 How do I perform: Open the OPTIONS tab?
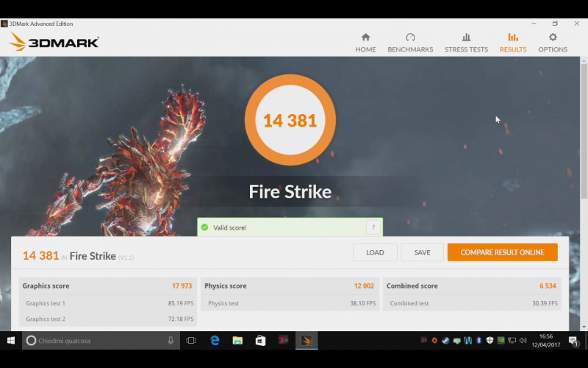coord(553,43)
